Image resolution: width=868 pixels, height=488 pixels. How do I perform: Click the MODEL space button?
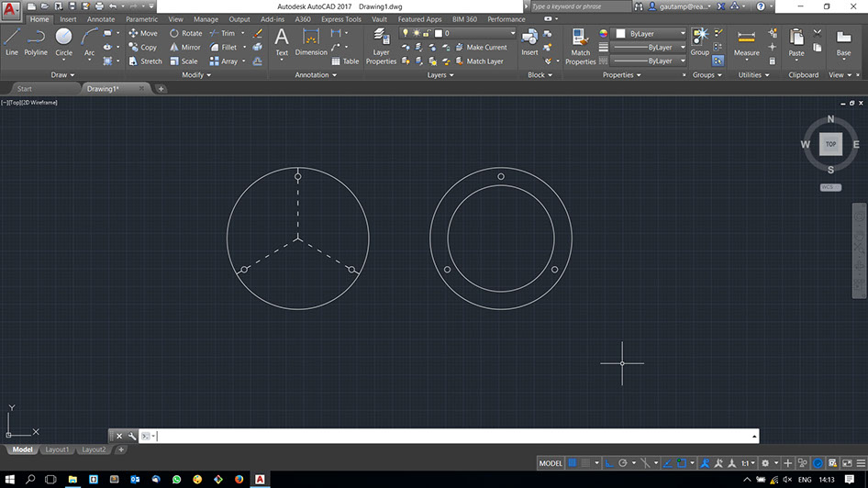click(x=551, y=463)
